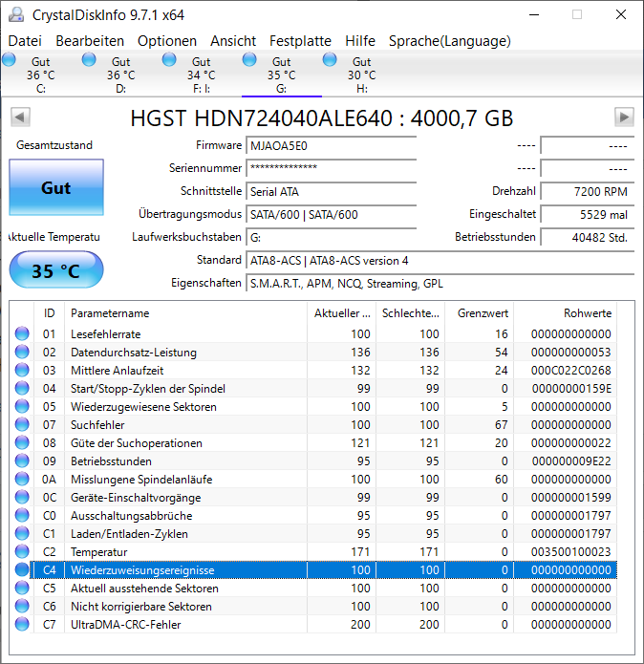Image resolution: width=644 pixels, height=664 pixels.
Task: Click the Eingeschaltet 5529 mal value
Action: point(588,214)
